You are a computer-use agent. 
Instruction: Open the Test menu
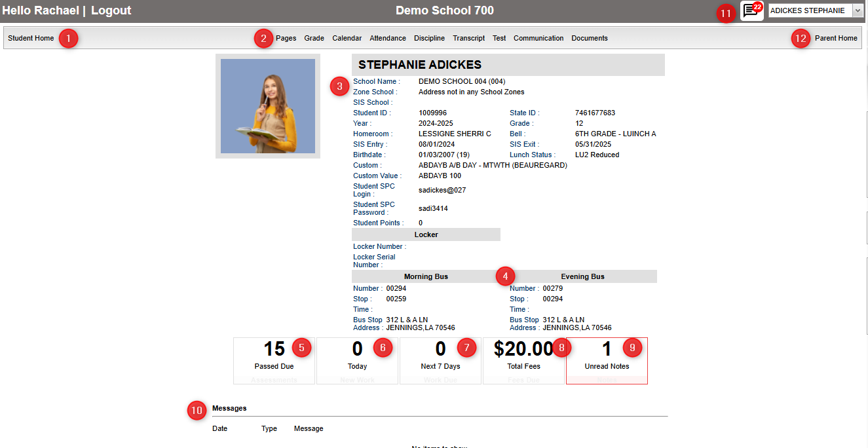[x=499, y=38]
